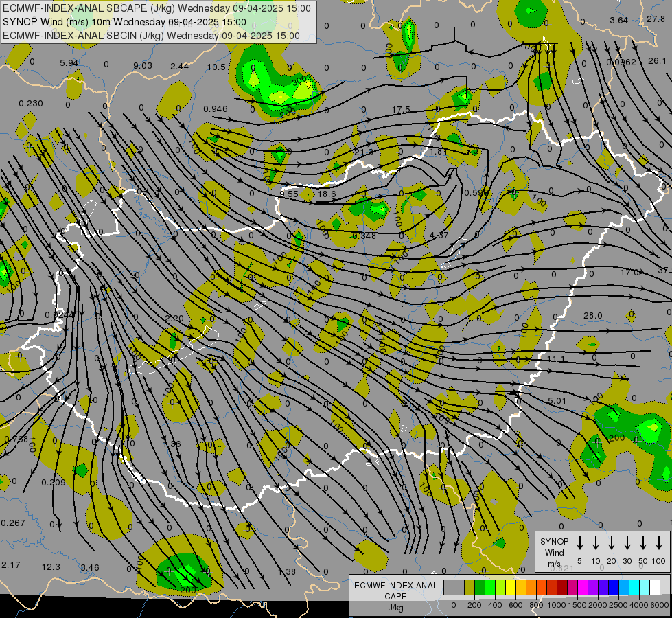Click the 2.17 value at bottom left
This screenshot has width=672, height=618.
click(11, 565)
